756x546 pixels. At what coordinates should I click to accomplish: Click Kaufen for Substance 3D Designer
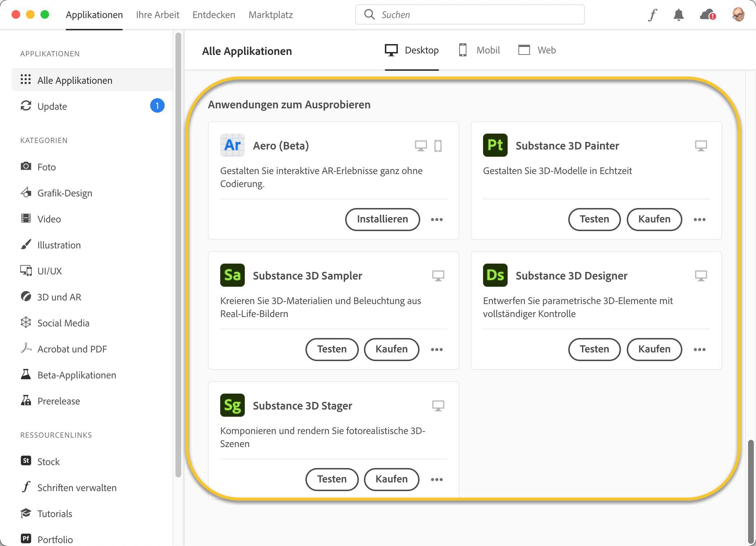coord(654,349)
